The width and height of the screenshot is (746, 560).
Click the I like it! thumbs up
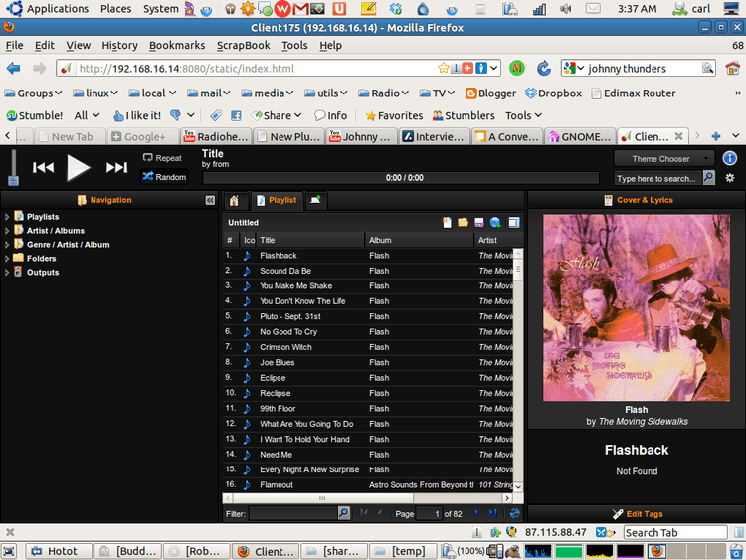pos(137,115)
